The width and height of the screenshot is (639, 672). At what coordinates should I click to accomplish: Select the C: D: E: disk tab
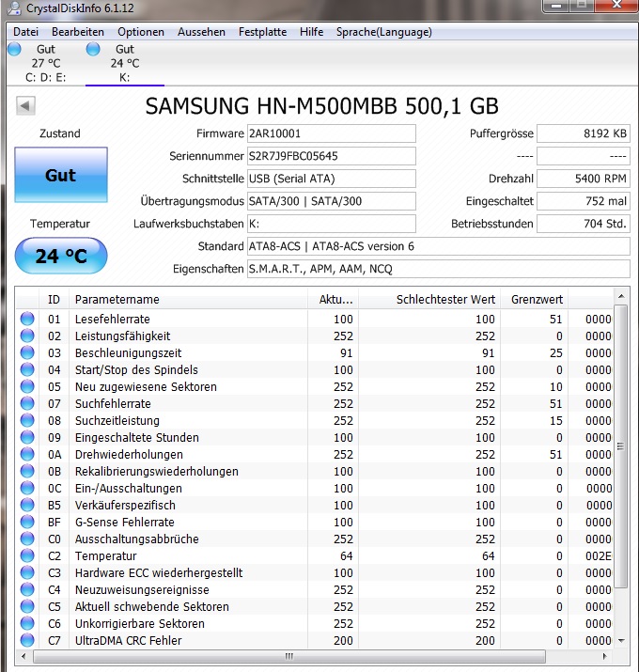tap(45, 63)
